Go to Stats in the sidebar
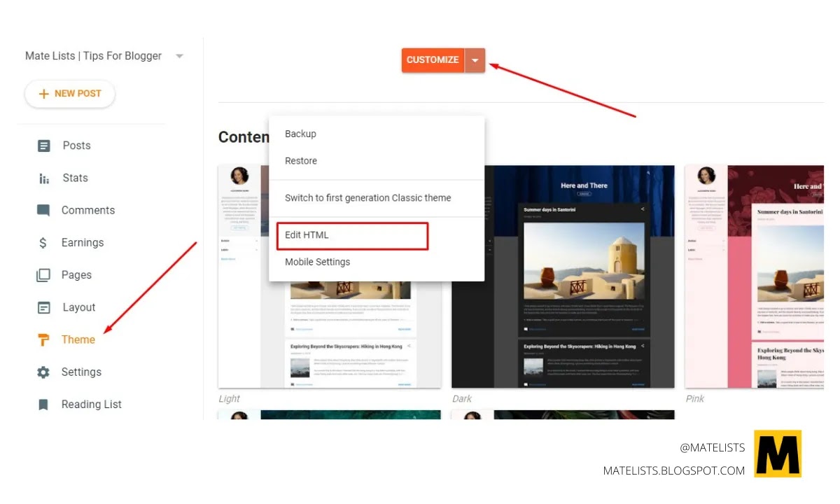 [x=76, y=178]
